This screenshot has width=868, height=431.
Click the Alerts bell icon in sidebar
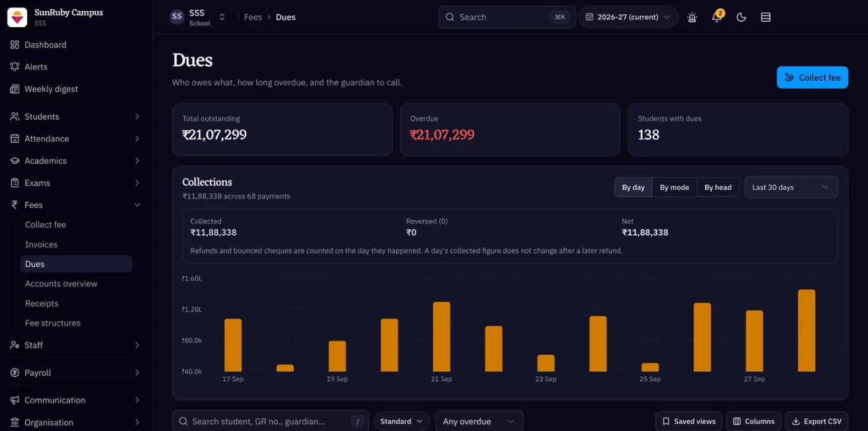coord(15,66)
